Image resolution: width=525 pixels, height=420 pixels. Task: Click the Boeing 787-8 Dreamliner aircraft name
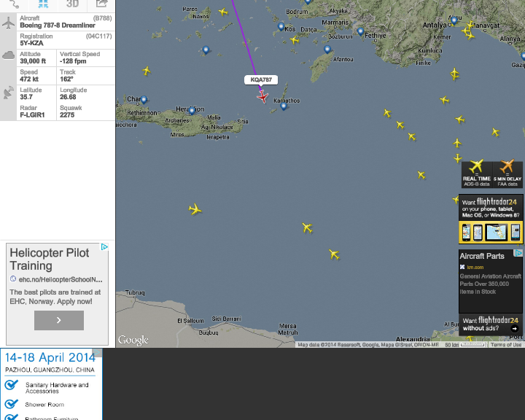[x=58, y=26]
